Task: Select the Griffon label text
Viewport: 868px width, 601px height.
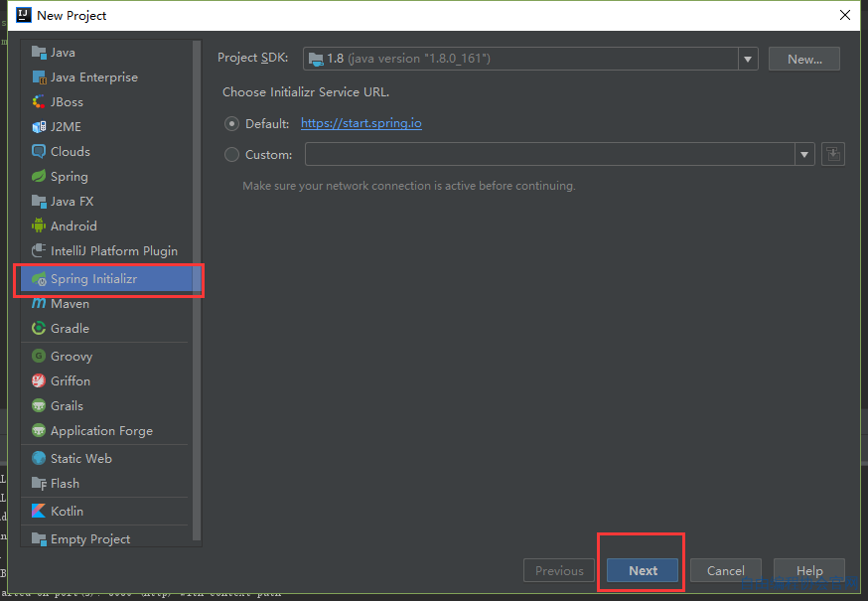Action: (x=71, y=381)
